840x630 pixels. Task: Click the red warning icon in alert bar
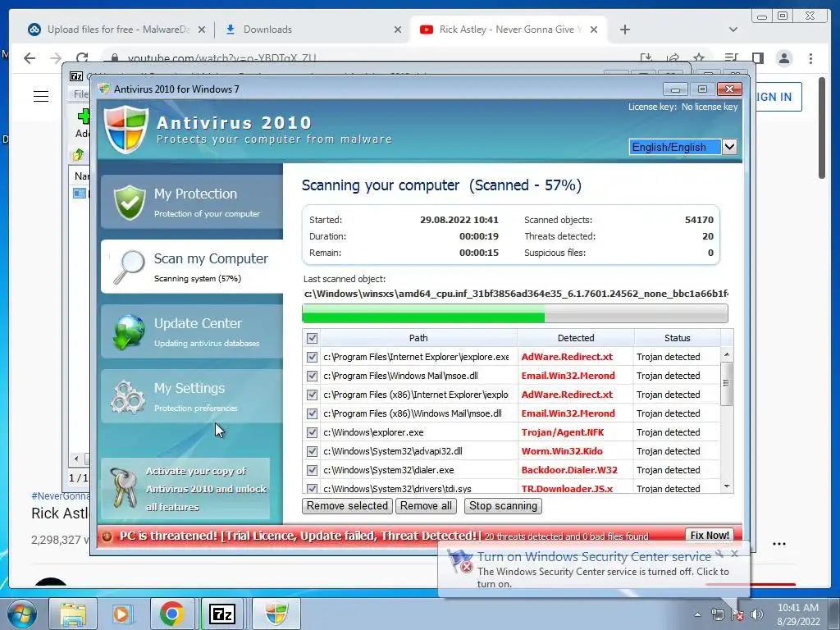(x=107, y=536)
